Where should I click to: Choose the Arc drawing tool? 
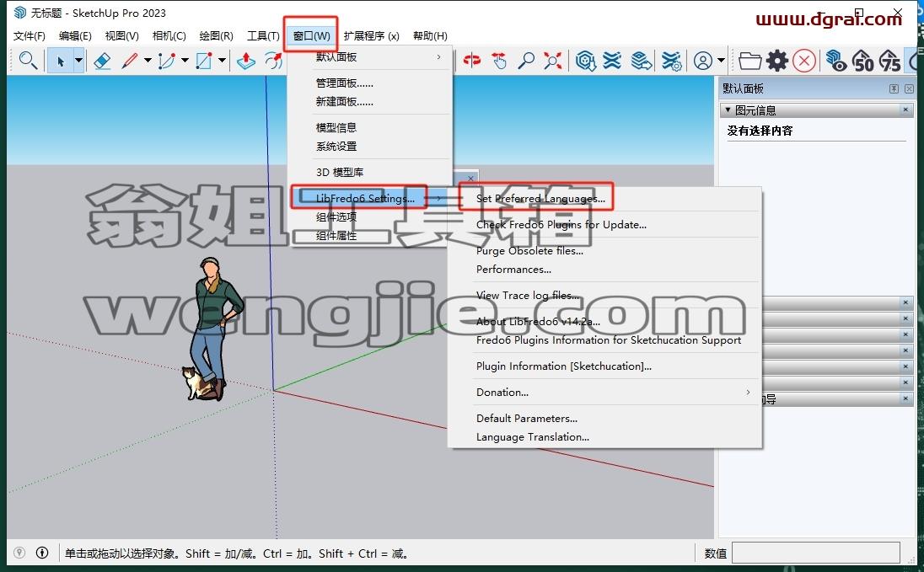tap(167, 61)
